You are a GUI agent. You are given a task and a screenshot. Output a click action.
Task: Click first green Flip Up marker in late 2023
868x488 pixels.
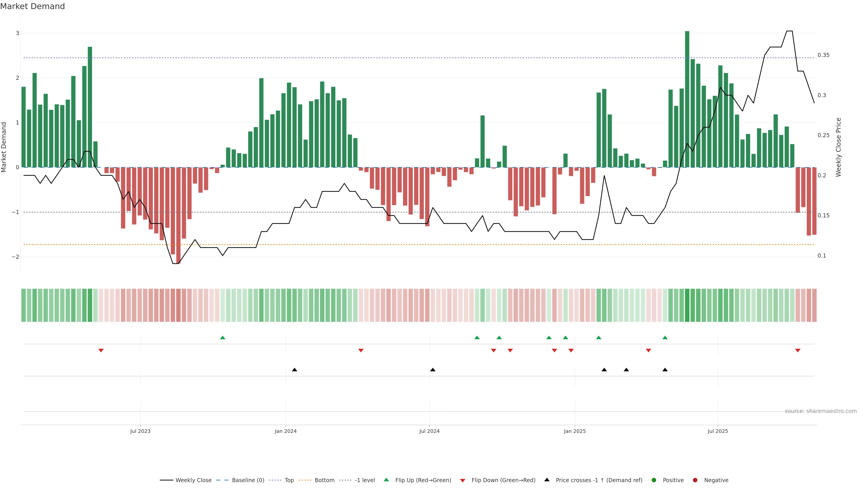(x=222, y=338)
